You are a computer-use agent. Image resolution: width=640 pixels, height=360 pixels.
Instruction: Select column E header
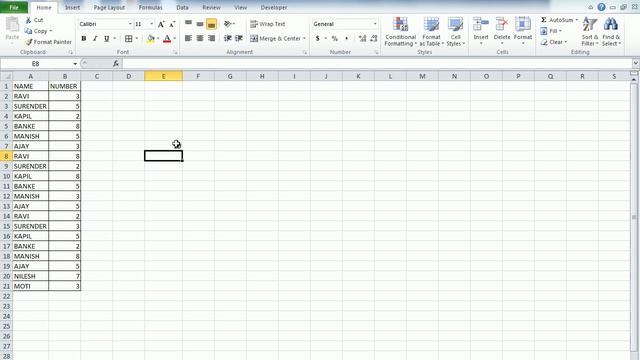163,76
